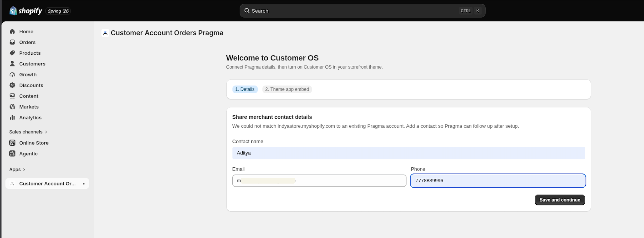Click the Phone label
Image resolution: width=644 pixels, height=238 pixels.
point(418,169)
